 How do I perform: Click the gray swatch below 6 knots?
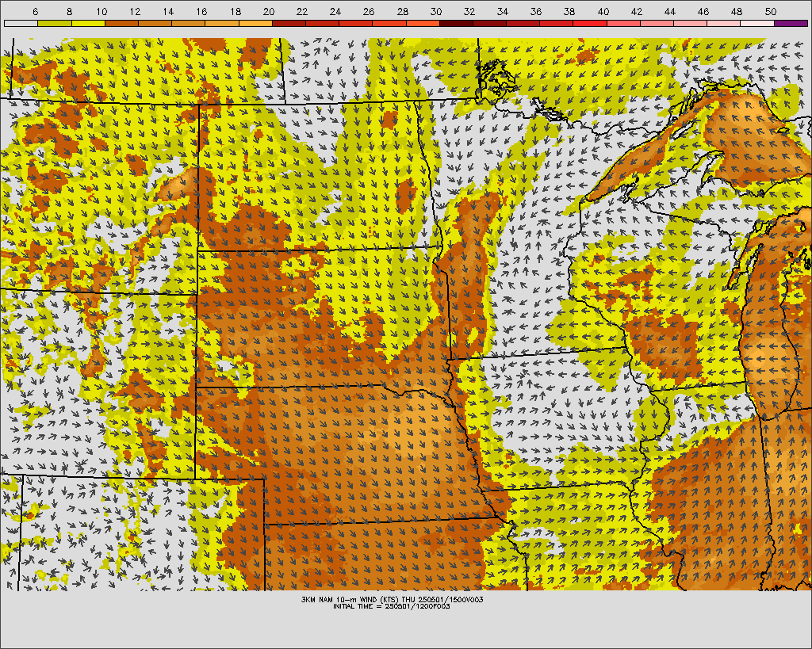click(x=21, y=23)
